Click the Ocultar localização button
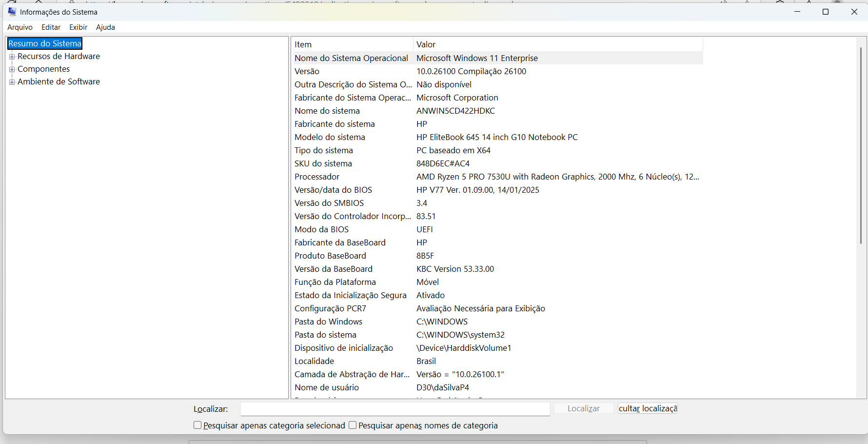The height and width of the screenshot is (444, 868). pos(648,408)
